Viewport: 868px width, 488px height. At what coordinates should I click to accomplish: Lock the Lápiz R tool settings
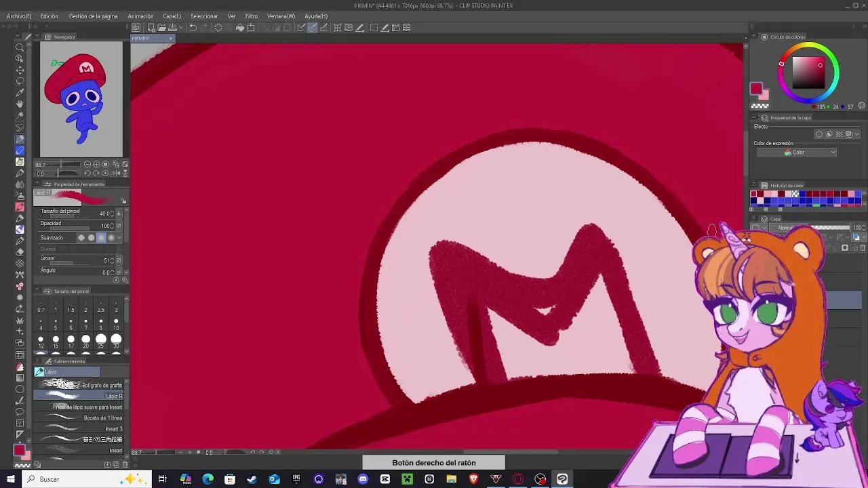pos(123,201)
